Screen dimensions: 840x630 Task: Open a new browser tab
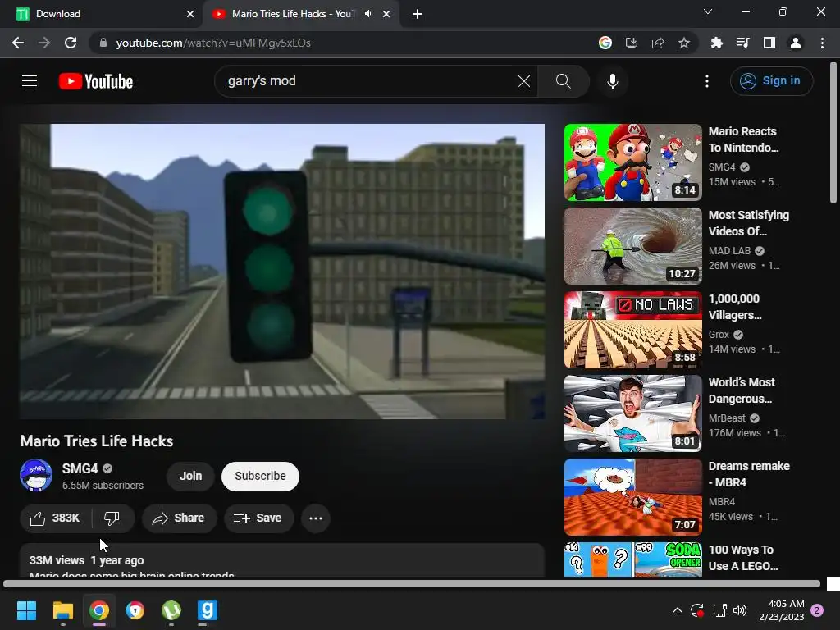pyautogui.click(x=418, y=14)
